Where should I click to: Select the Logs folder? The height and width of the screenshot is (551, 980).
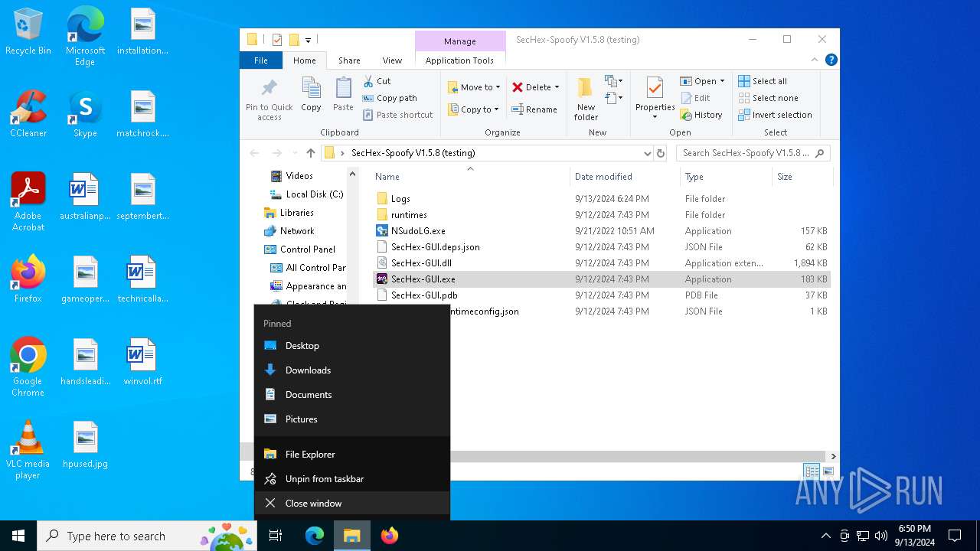(400, 198)
